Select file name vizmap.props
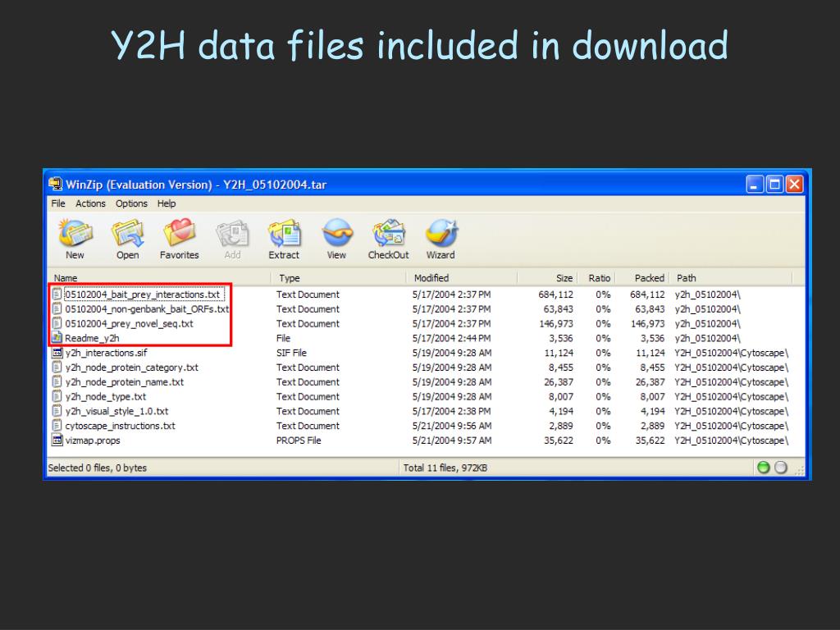Image resolution: width=840 pixels, height=630 pixels. 93,440
